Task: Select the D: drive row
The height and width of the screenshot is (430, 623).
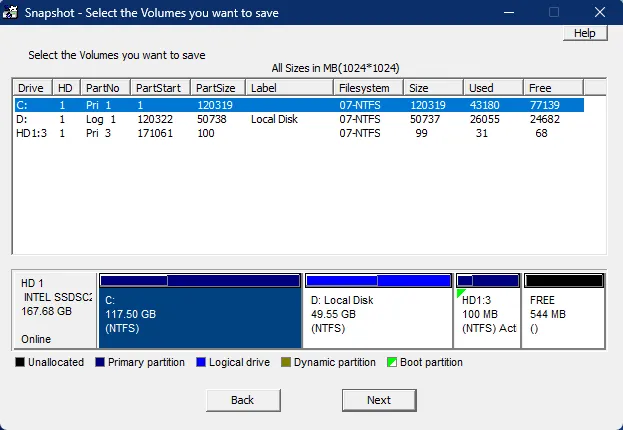Action: 299,119
